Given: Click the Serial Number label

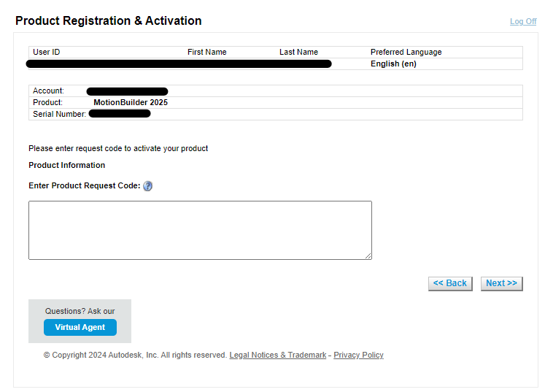Looking at the screenshot, I should pos(59,115).
